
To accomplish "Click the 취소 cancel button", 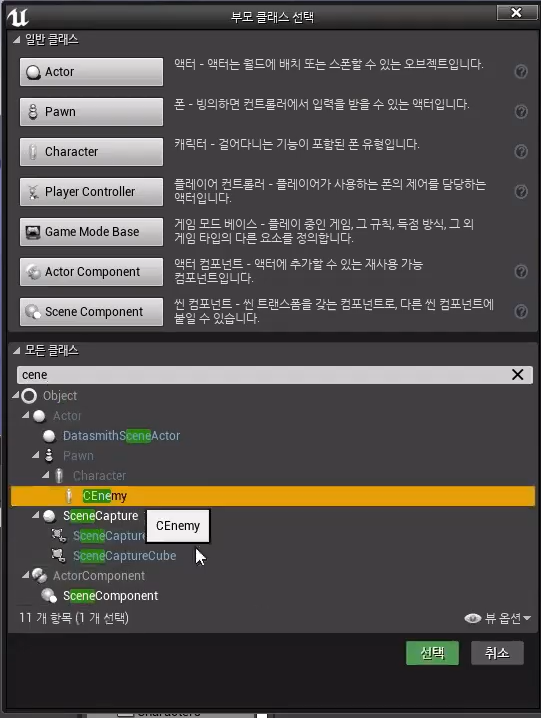I will [x=497, y=653].
